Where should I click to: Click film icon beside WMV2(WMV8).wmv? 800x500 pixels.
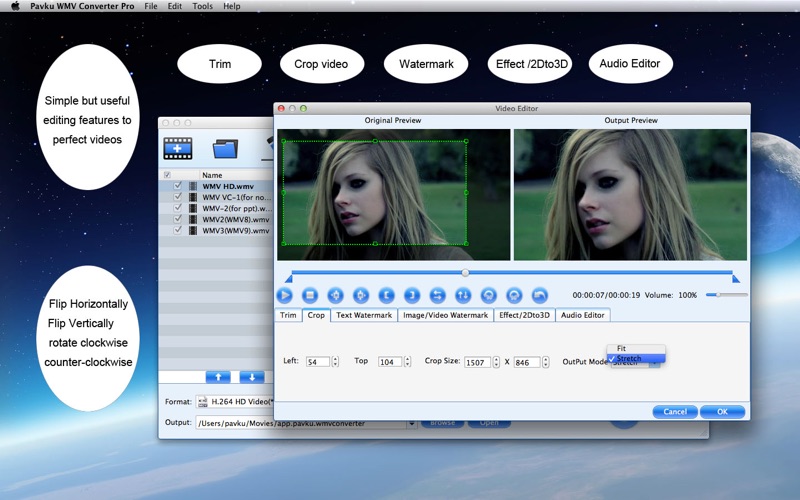(x=193, y=219)
